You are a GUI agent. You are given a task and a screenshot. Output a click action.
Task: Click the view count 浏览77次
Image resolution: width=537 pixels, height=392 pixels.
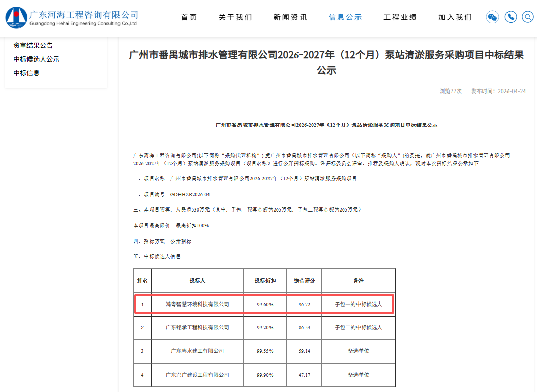tap(451, 91)
